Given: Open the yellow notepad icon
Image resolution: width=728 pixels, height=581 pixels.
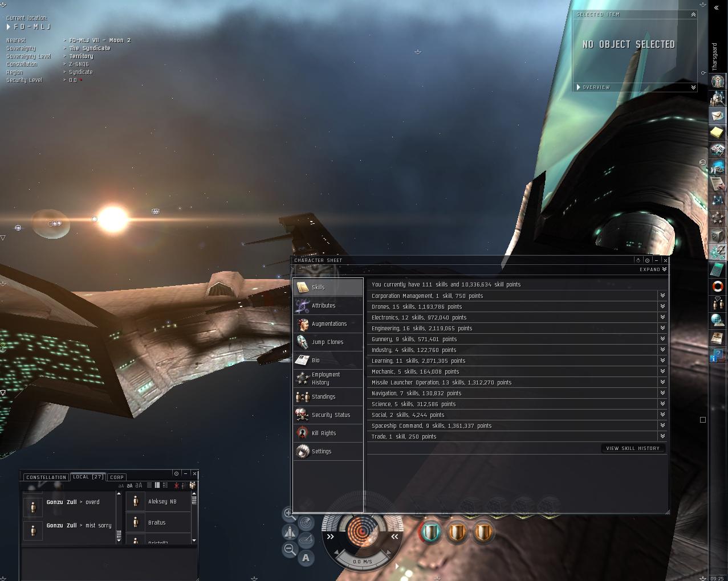Looking at the screenshot, I should [x=718, y=133].
